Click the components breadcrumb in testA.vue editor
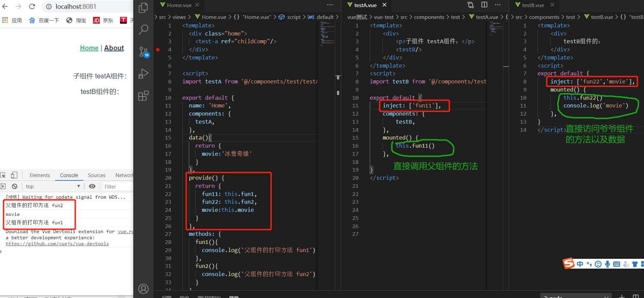This screenshot has width=644, height=298. tap(429, 17)
